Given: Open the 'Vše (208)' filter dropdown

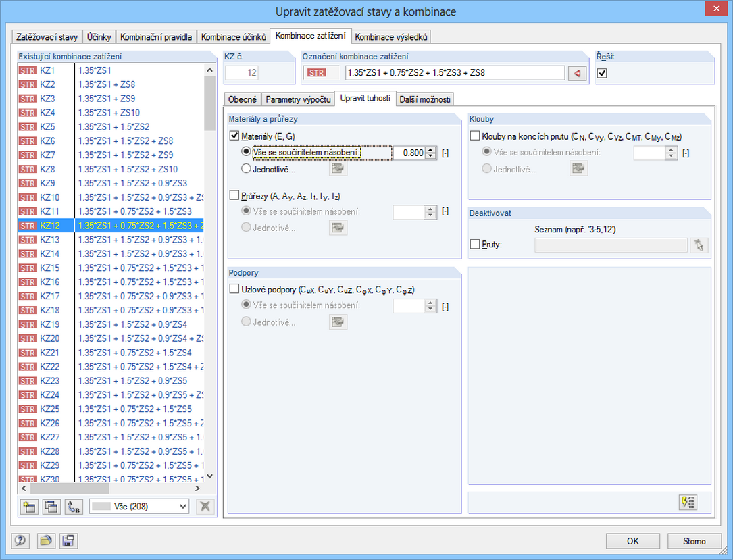Looking at the screenshot, I should (x=139, y=506).
